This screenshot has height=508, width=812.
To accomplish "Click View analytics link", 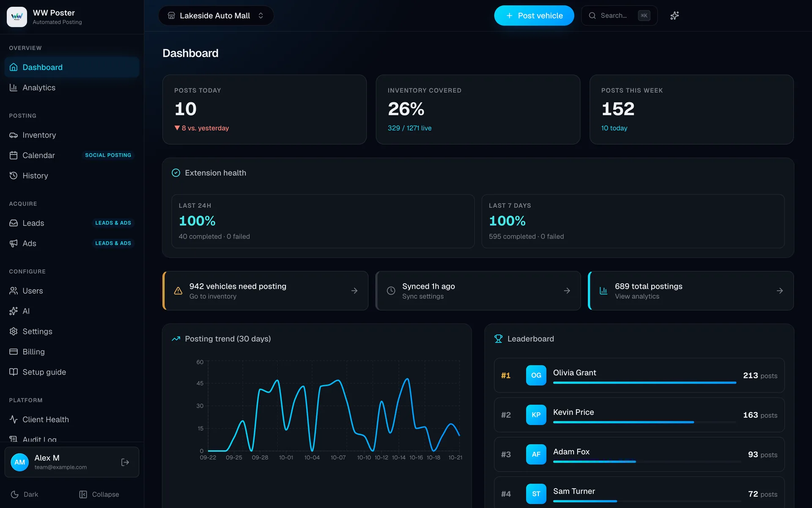I will point(637,296).
